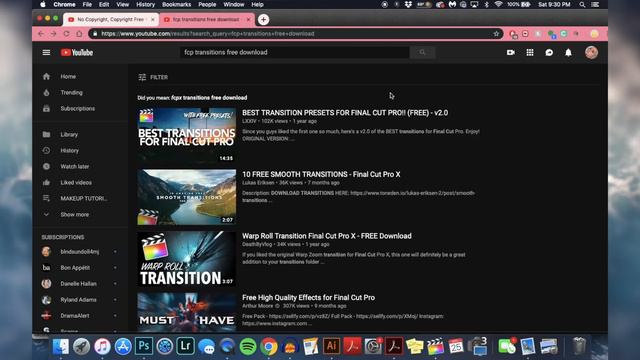Screen dimensions: 640x360
Task: Open the search FILTER options
Action: click(x=153, y=77)
